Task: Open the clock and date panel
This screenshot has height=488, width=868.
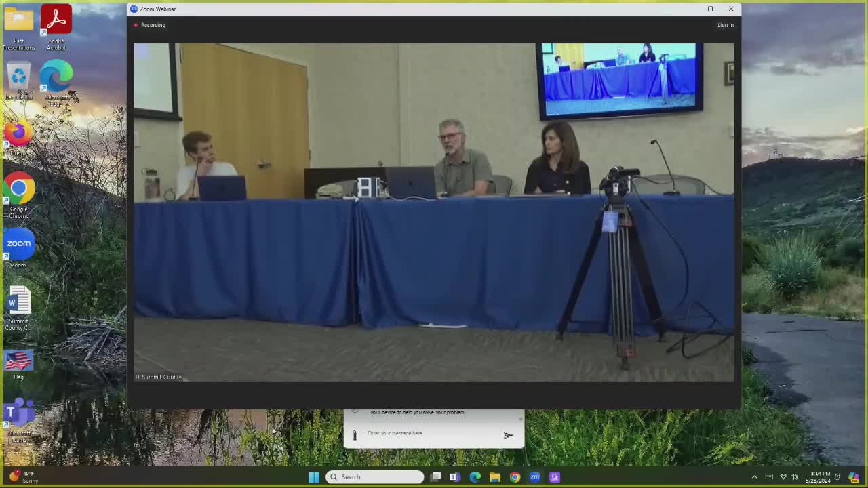Action: tap(820, 477)
